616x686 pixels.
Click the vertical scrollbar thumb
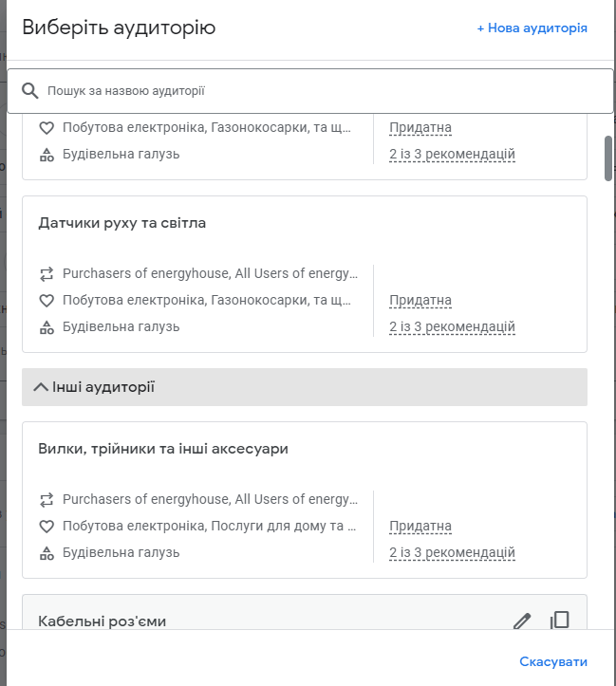click(x=608, y=158)
